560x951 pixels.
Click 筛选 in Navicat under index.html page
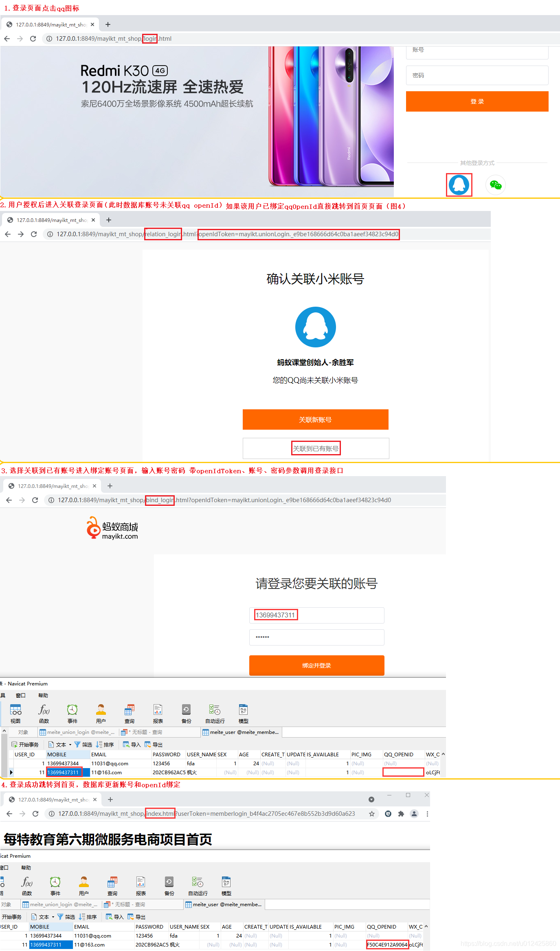[x=66, y=917]
